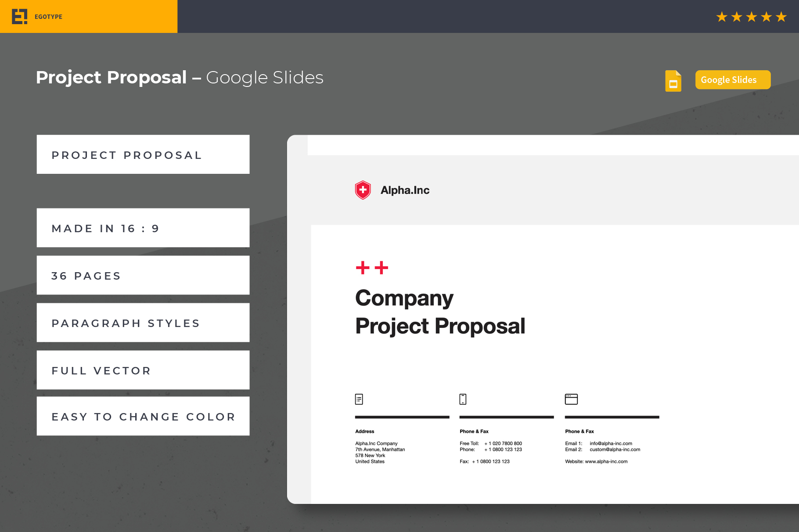
Task: Click the mobile phone icon above Phone & Fax
Action: 463,399
